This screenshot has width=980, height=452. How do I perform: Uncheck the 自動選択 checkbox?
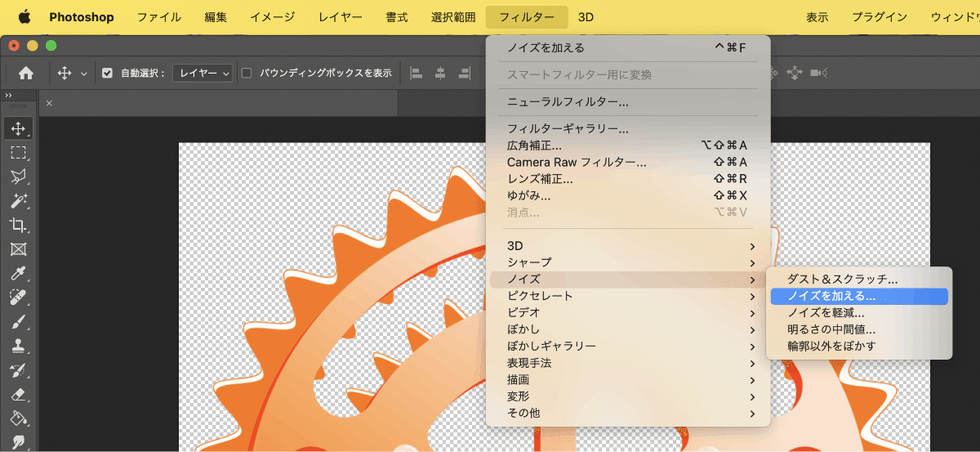107,74
